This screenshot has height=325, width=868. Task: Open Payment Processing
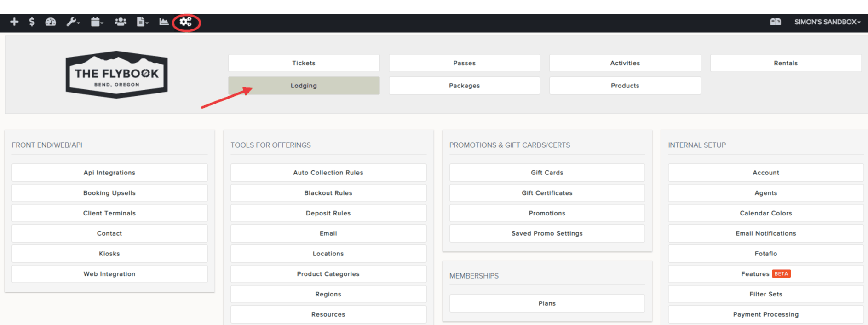click(766, 314)
